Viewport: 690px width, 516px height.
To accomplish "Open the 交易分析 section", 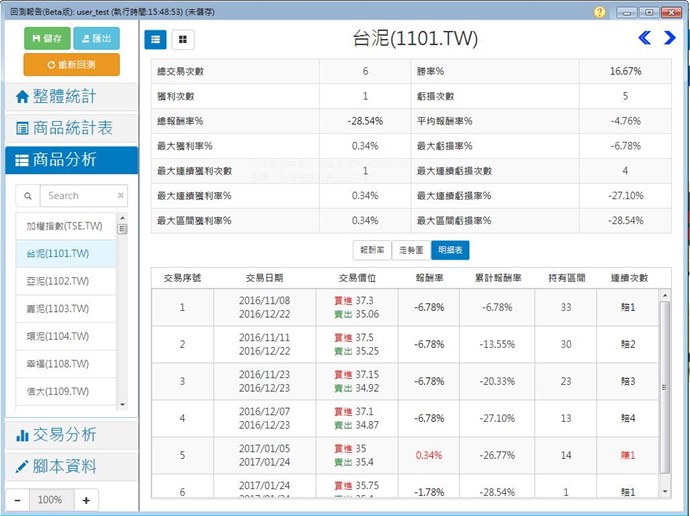I will click(71, 434).
